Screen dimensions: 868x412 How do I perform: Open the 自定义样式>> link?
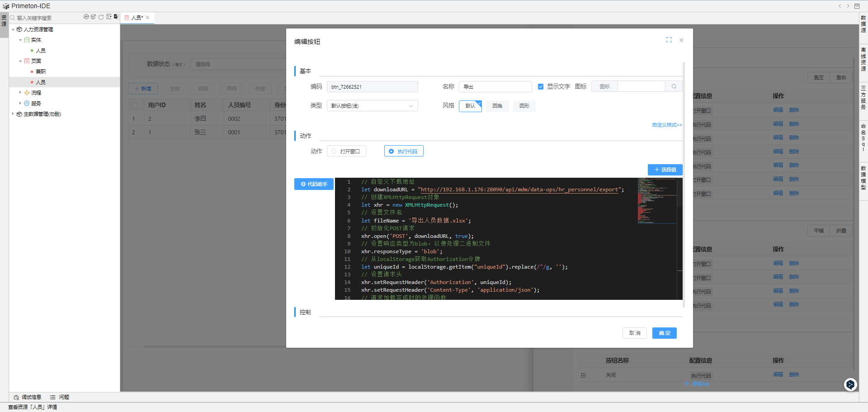tap(666, 125)
